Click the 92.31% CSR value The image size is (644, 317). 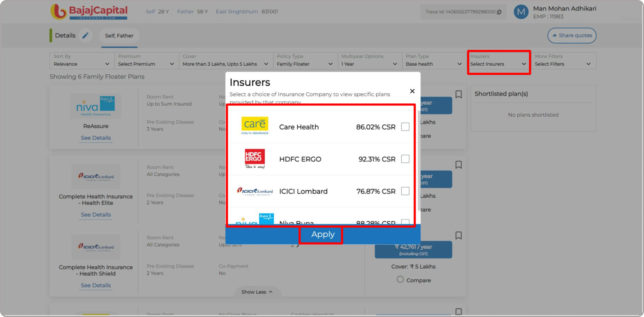coord(377,159)
